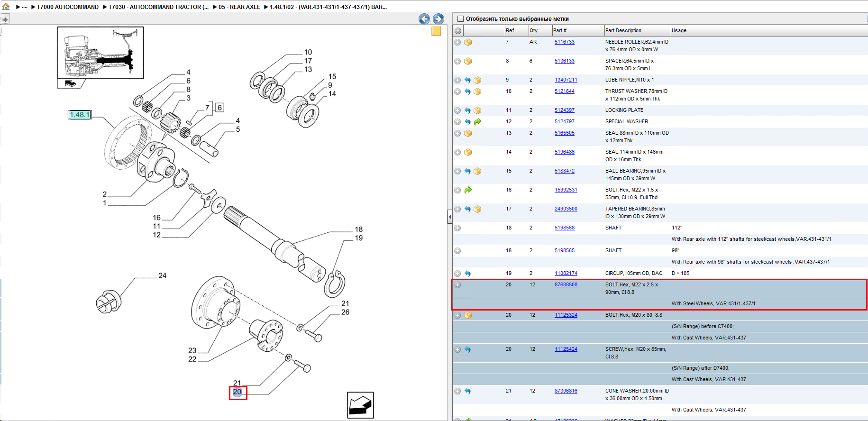Click the blue arrow icon for SCREW M20 x 85mm
This screenshot has height=421, width=868.
tap(468, 349)
